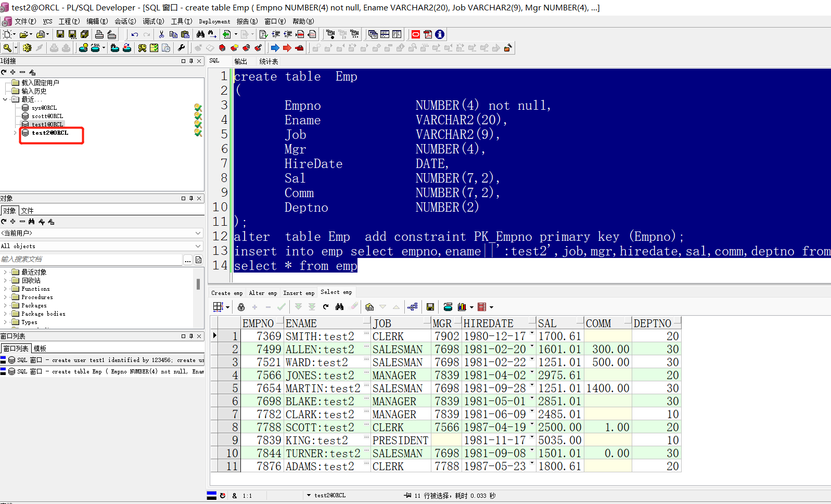831x504 pixels.
Task: Click the refresh icon in the object browser
Action: 4,222
